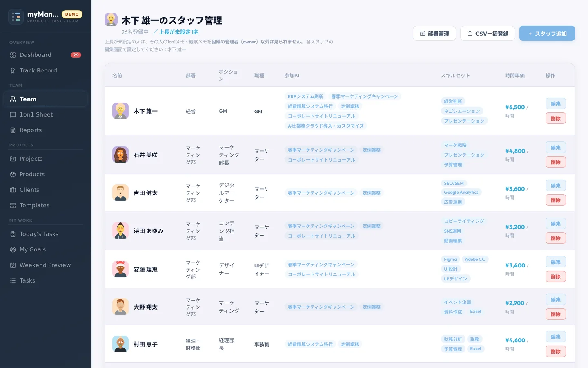The width and height of the screenshot is (588, 368).
Task: Click 編集 for 村田 恵子
Action: (x=556, y=337)
